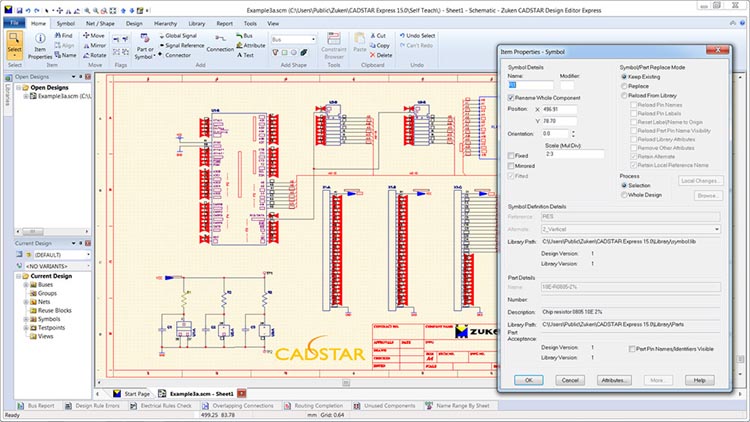Enable the Mirrored checkbox in Symbol Details
The height and width of the screenshot is (422, 750).
click(x=511, y=166)
